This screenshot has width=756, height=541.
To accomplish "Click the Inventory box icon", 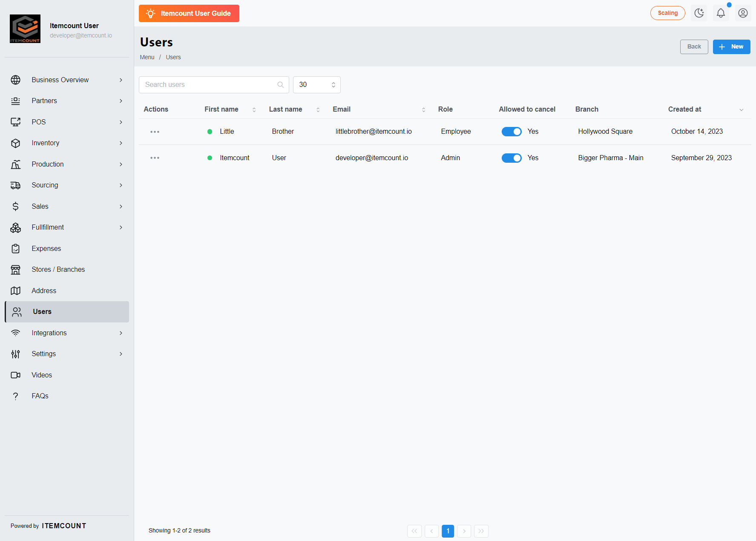I will pyautogui.click(x=16, y=143).
